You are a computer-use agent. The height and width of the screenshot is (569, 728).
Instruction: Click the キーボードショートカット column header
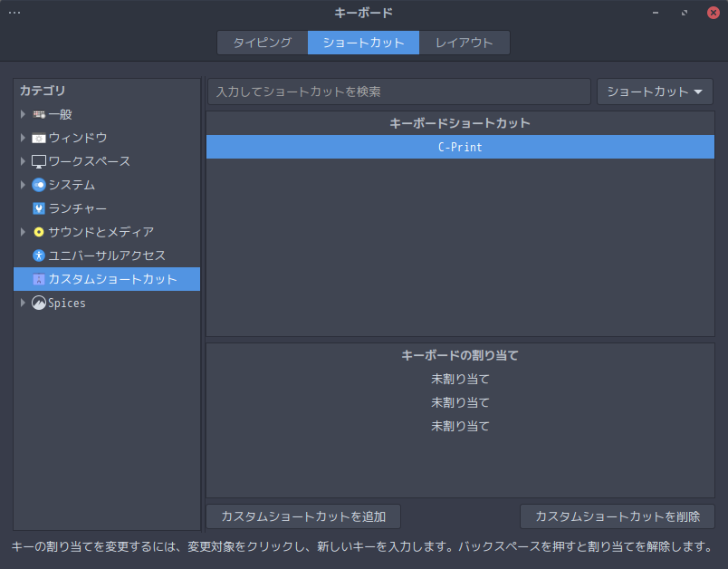460,123
